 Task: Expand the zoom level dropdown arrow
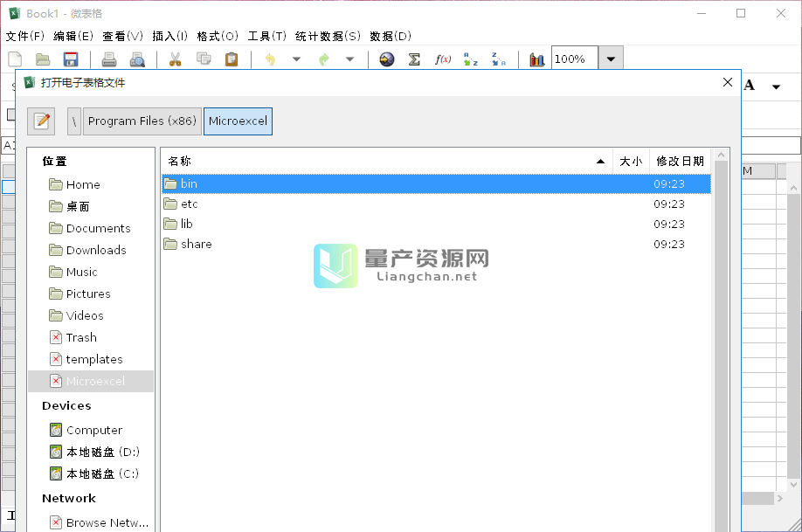tap(611, 59)
